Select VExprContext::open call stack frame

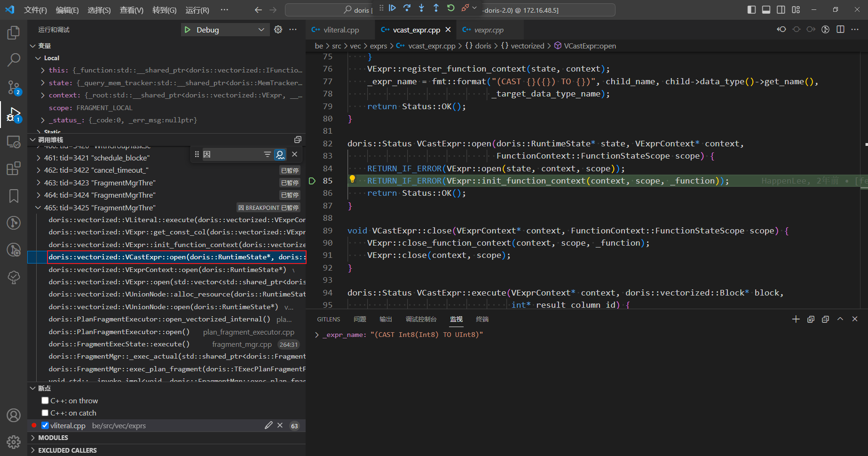click(167, 270)
